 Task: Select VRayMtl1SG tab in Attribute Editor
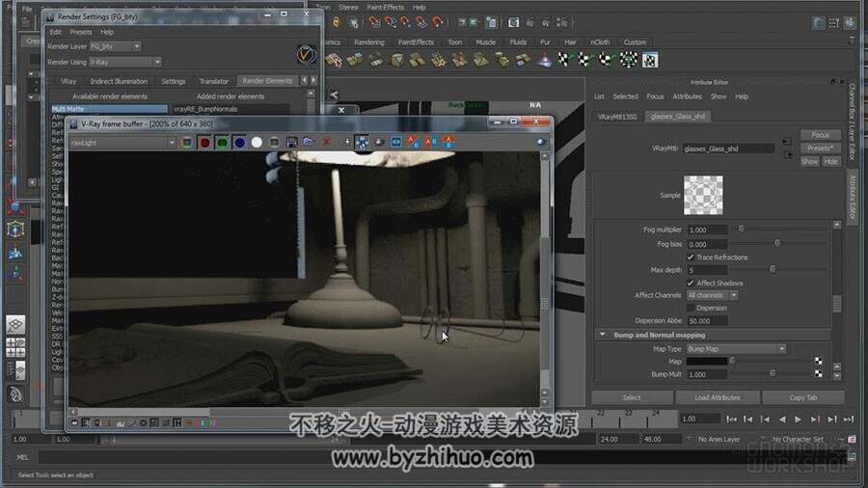(616, 117)
